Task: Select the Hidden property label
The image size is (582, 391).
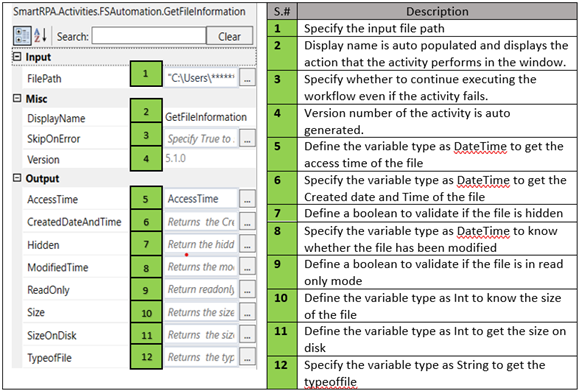Action: pos(43,245)
